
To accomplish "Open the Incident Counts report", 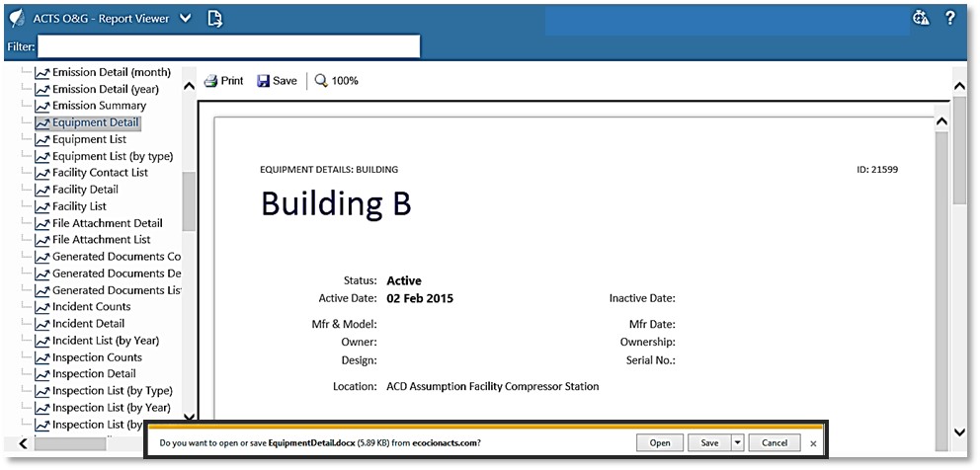I will 91,306.
